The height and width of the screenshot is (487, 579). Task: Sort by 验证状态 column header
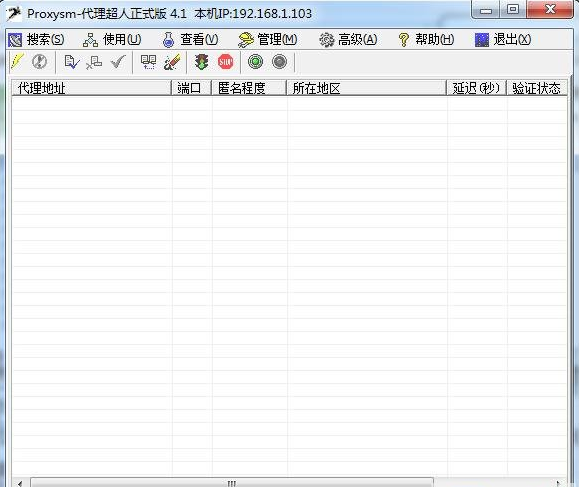[537, 88]
